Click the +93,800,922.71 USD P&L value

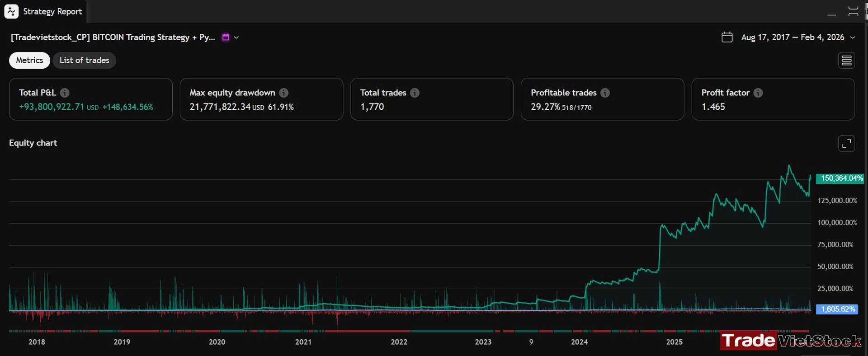tap(59, 107)
